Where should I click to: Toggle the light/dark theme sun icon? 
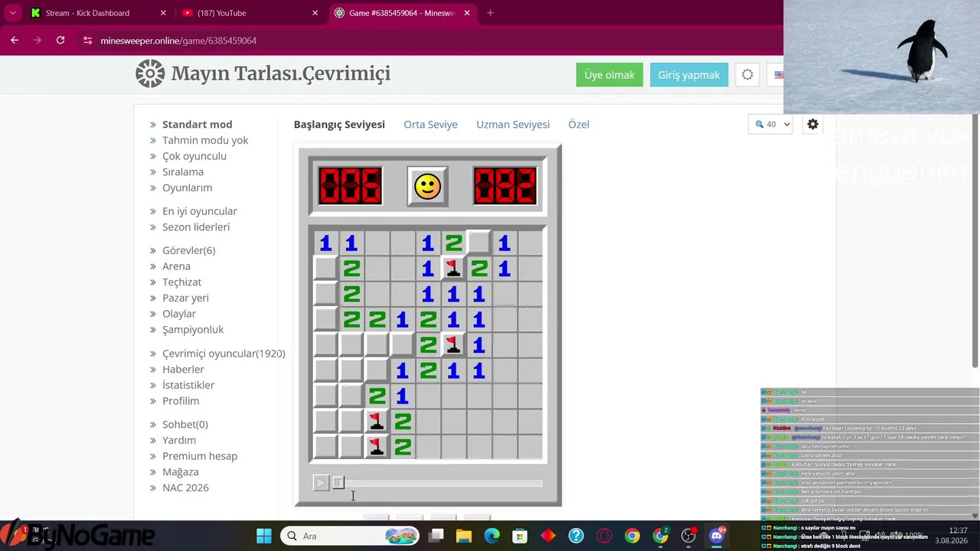(x=747, y=75)
